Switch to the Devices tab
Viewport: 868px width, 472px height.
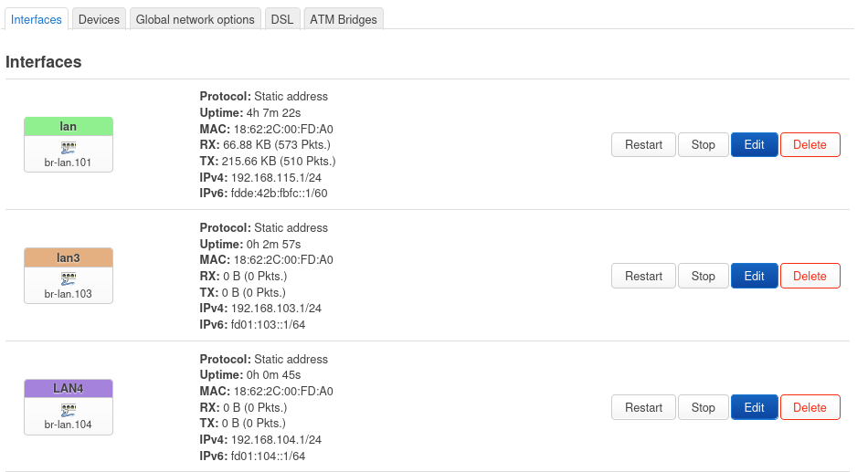(x=99, y=19)
